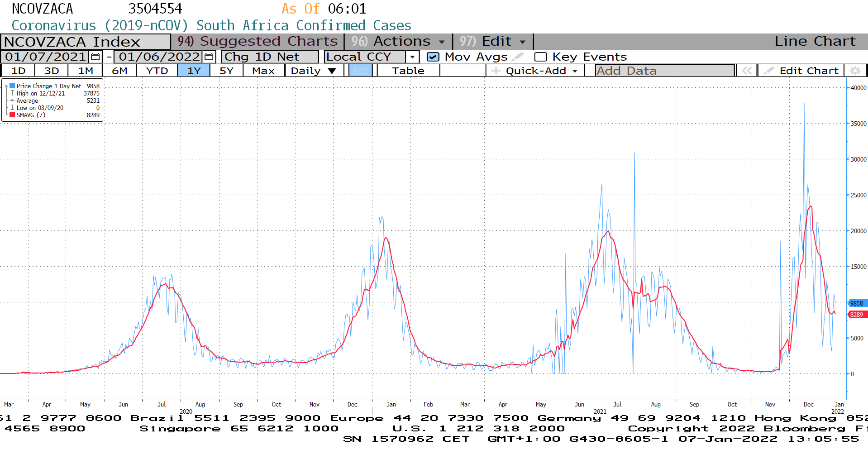Open the Local CCY currency dropdown
Viewport: 868px width, 464px height.
(412, 57)
